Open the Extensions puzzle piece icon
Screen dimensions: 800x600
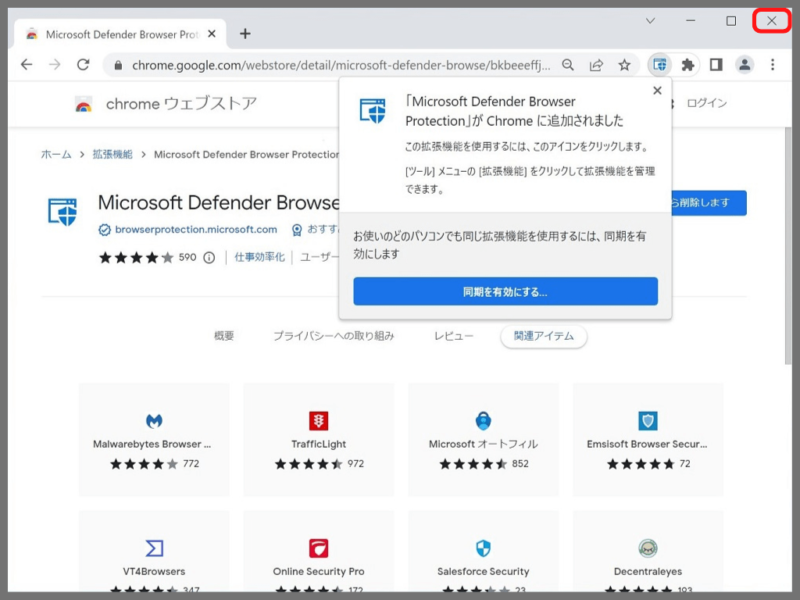[x=688, y=64]
